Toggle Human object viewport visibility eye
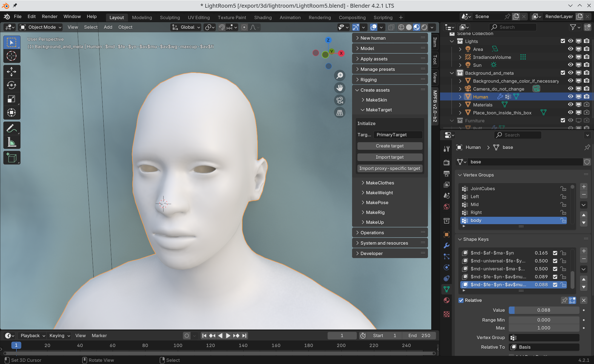The height and width of the screenshot is (364, 594). [x=570, y=97]
